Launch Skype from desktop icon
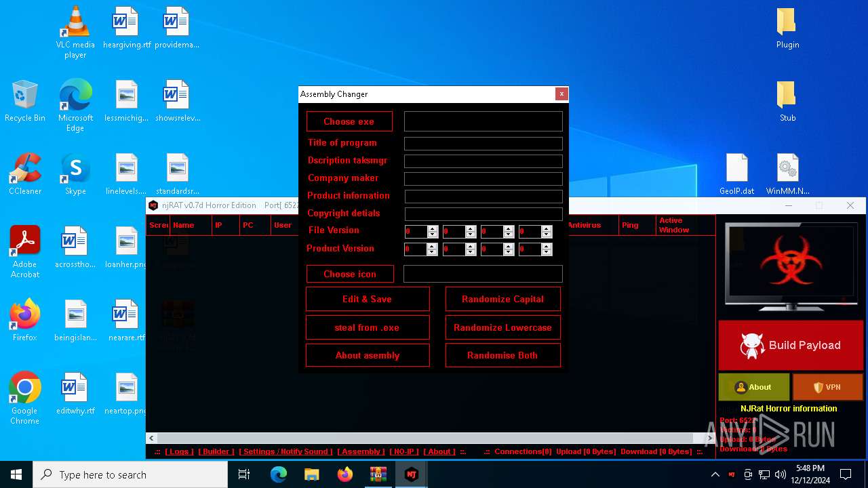 [x=75, y=175]
